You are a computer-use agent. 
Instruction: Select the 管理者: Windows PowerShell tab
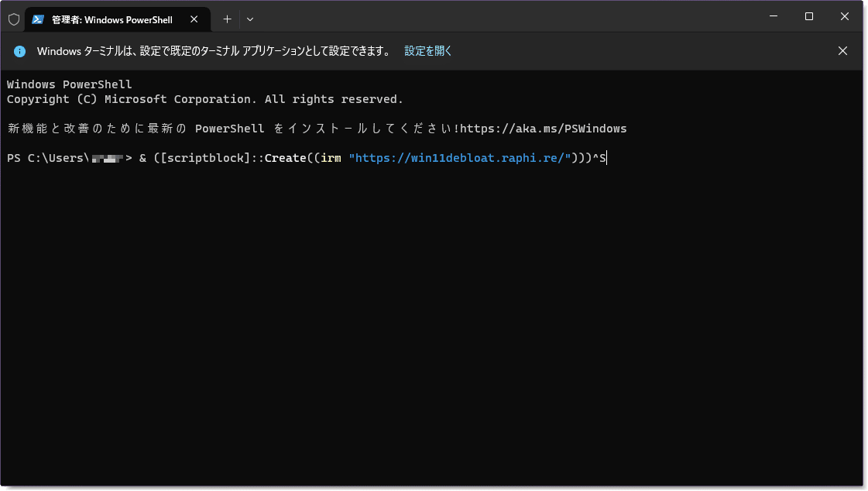click(118, 19)
